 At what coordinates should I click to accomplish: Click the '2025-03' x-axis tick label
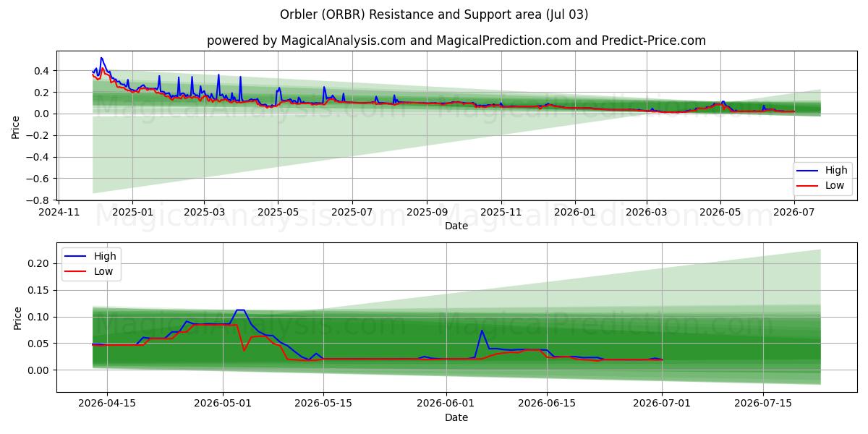204,213
